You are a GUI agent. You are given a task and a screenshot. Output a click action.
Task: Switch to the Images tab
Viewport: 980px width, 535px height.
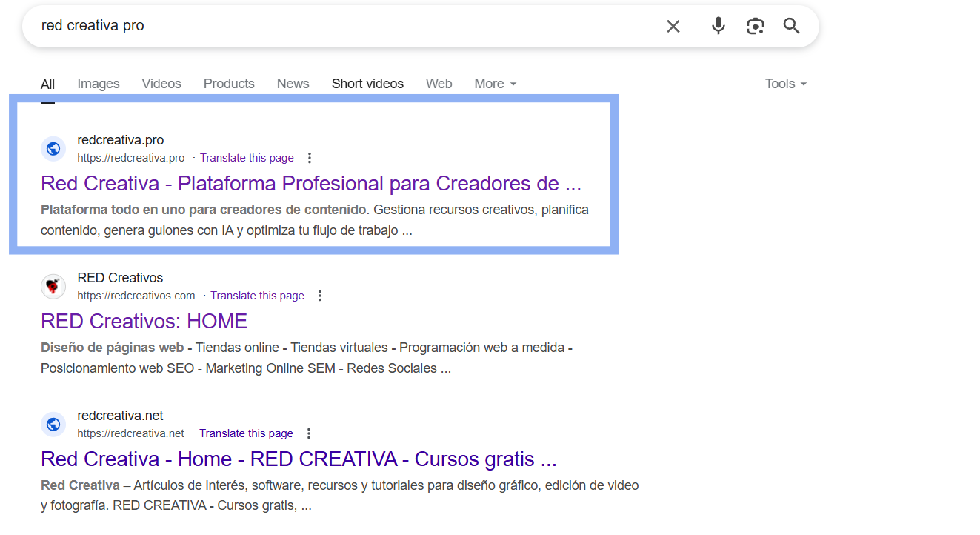click(x=99, y=84)
